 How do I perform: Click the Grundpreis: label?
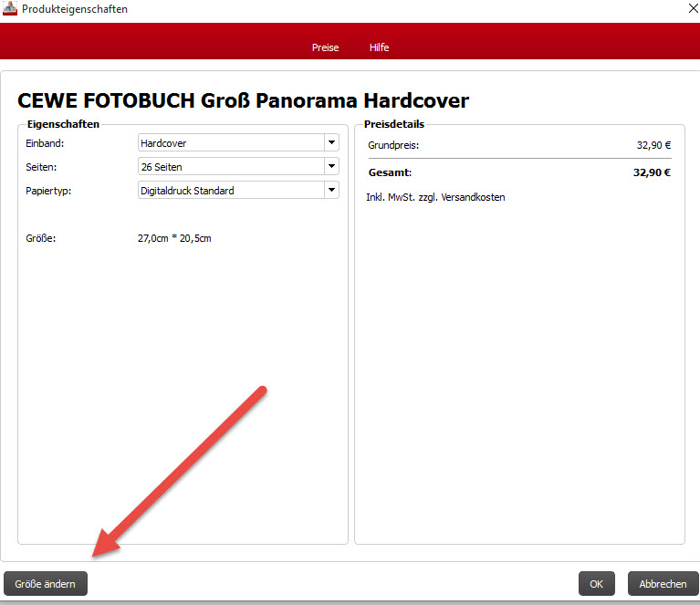point(393,146)
